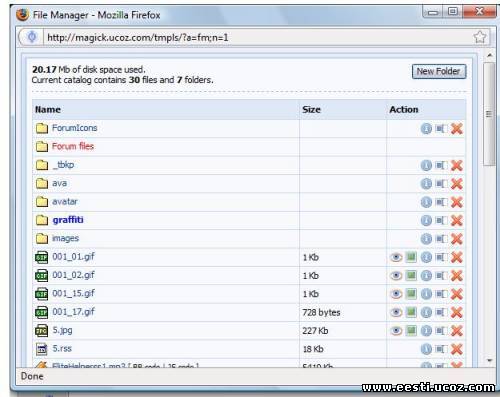Click the green image icon for 001_17.gif
This screenshot has height=397, width=500.
[411, 312]
